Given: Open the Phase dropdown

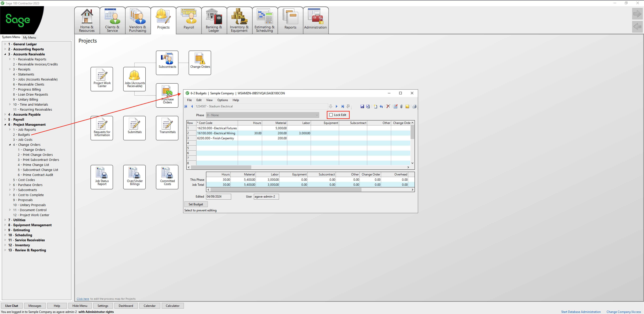Looking at the screenshot, I should click(317, 115).
